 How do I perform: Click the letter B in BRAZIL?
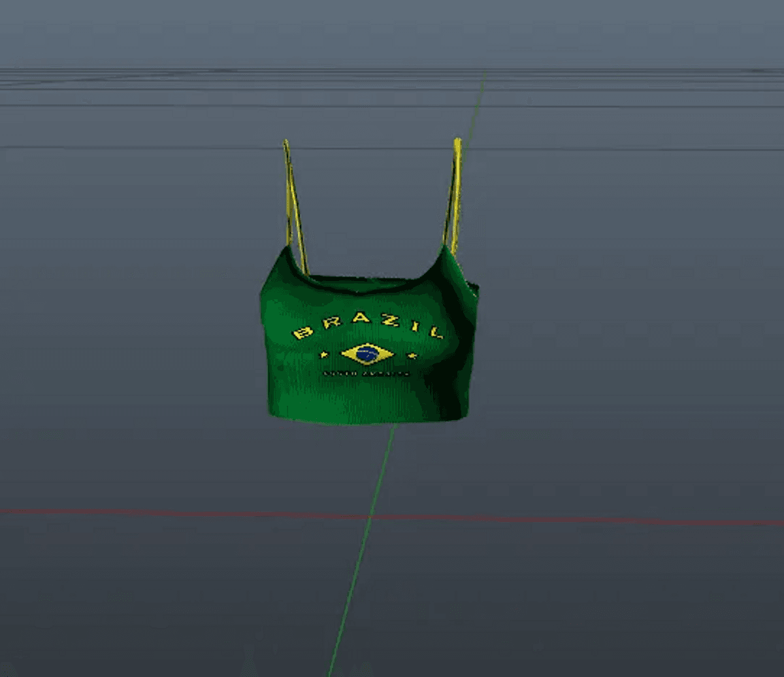(x=302, y=333)
